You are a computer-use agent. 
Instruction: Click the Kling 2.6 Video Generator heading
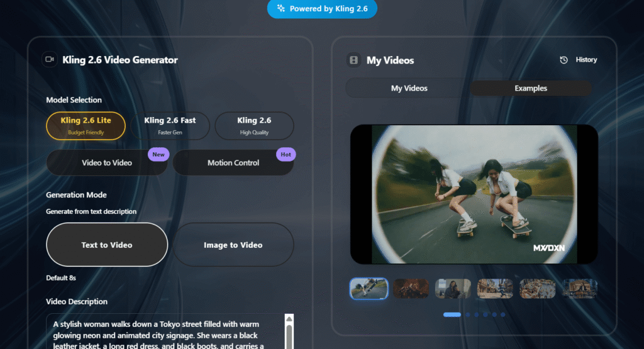tap(120, 60)
